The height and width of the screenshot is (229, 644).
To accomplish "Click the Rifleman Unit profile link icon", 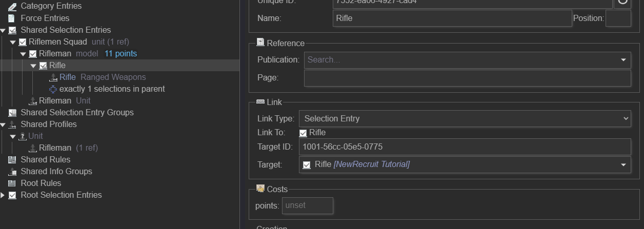I will point(33,101).
